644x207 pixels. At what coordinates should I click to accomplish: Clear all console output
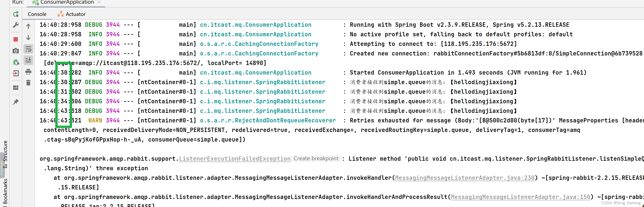click(x=28, y=83)
